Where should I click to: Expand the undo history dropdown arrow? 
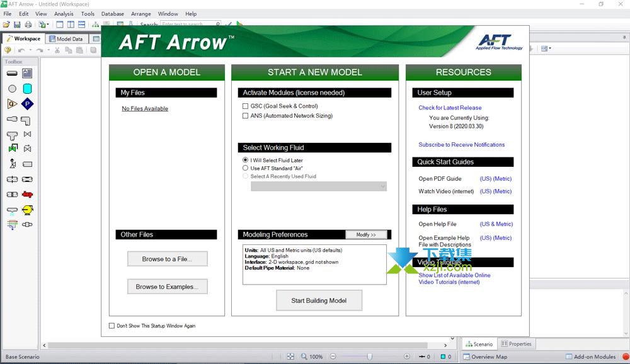click(x=30, y=50)
